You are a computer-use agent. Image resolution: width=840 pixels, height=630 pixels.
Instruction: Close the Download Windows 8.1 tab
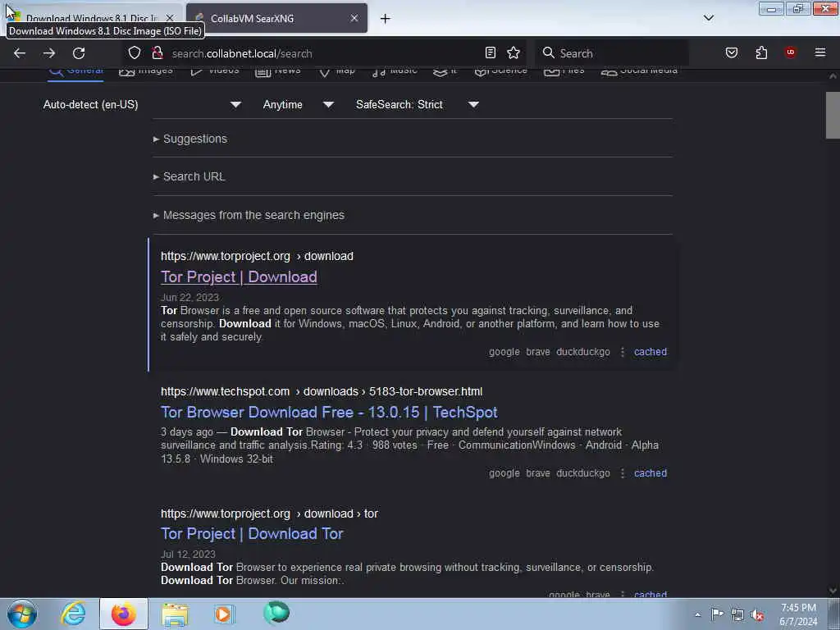tap(169, 18)
